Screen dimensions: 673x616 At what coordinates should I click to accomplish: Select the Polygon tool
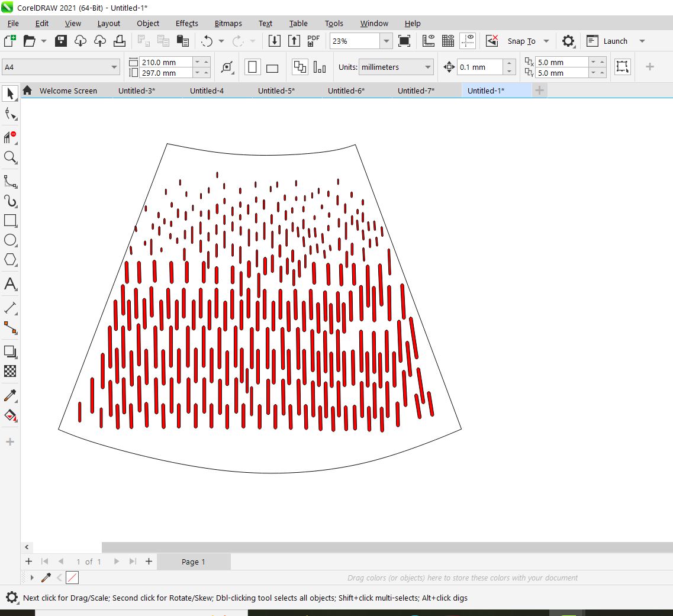(x=10, y=260)
